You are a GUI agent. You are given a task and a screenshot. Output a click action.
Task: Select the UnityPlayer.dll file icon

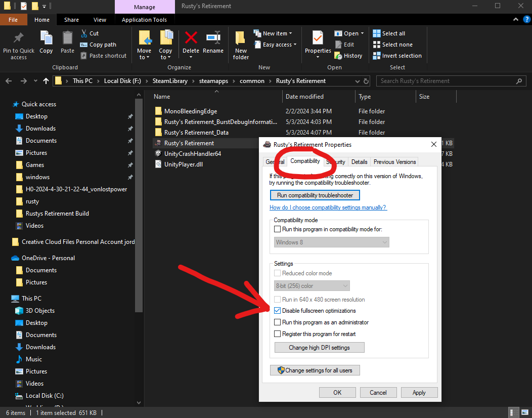click(x=158, y=164)
